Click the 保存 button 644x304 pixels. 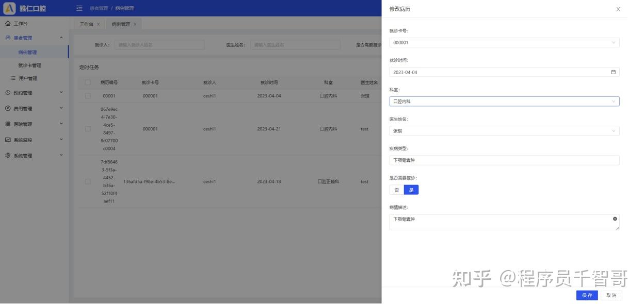(587, 295)
